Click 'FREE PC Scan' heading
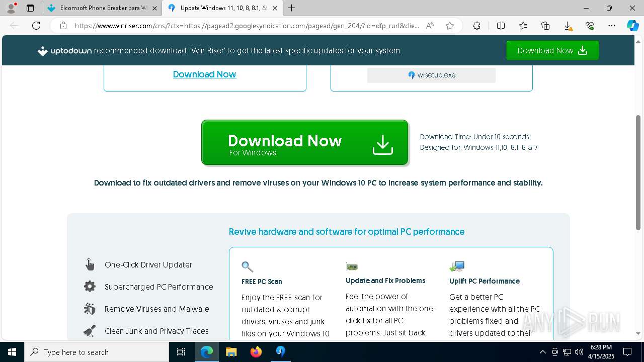This screenshot has height=362, width=644. [262, 282]
